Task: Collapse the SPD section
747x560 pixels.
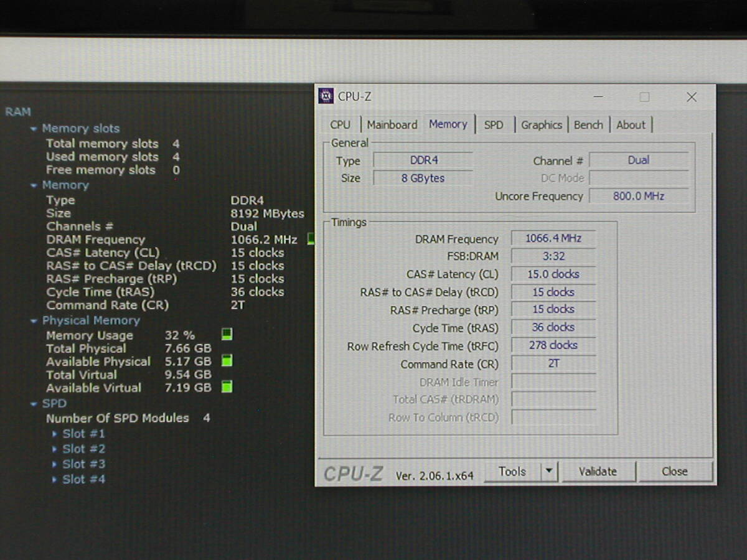Action: pos(34,404)
